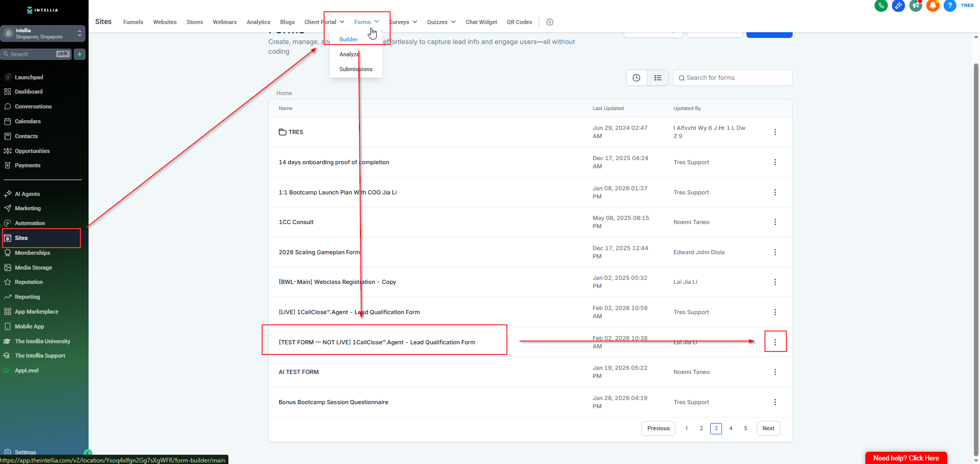Image resolution: width=980 pixels, height=464 pixels.
Task: Open the Intellia Singapore account switcher
Action: click(x=43, y=33)
